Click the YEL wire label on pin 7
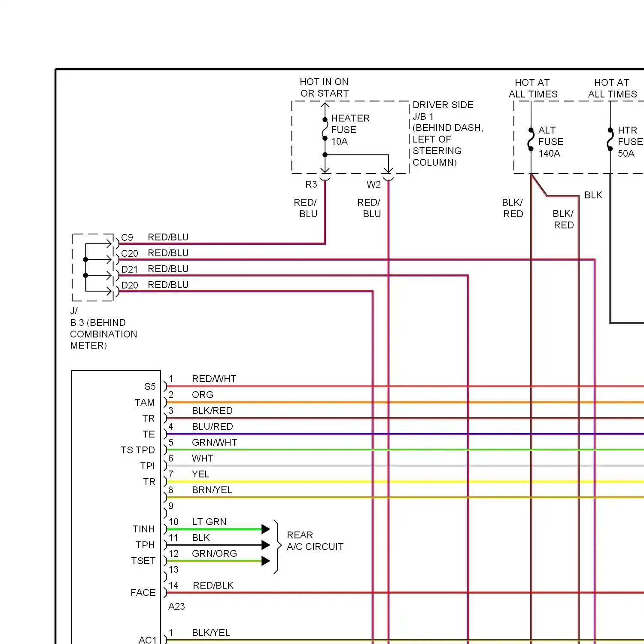Viewport: 644px width, 644px height. tap(200, 474)
